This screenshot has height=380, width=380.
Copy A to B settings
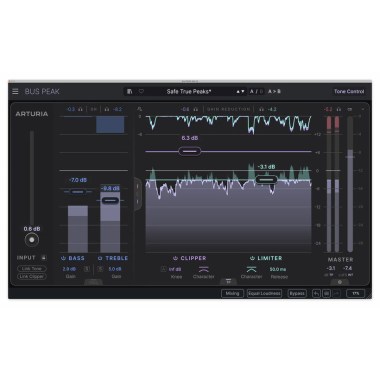click(274, 91)
